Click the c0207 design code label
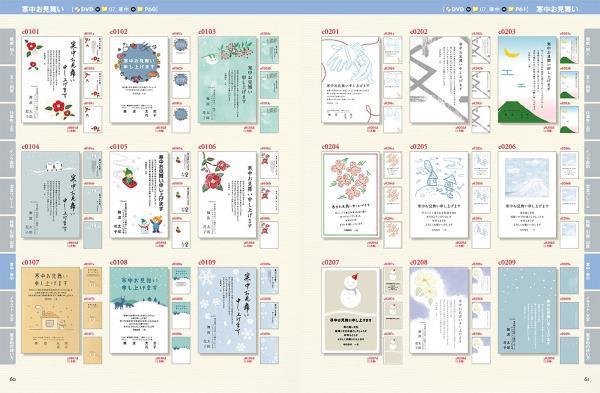The width and height of the screenshot is (600, 393). 331,263
